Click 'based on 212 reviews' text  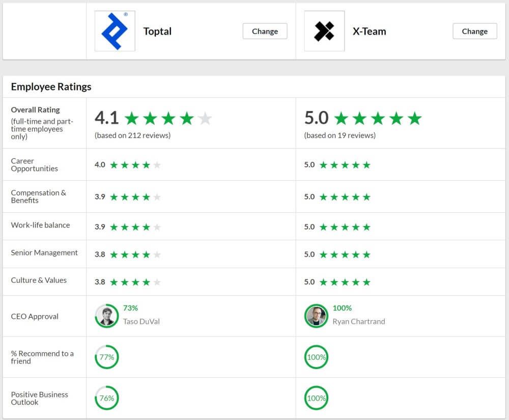[x=132, y=135]
